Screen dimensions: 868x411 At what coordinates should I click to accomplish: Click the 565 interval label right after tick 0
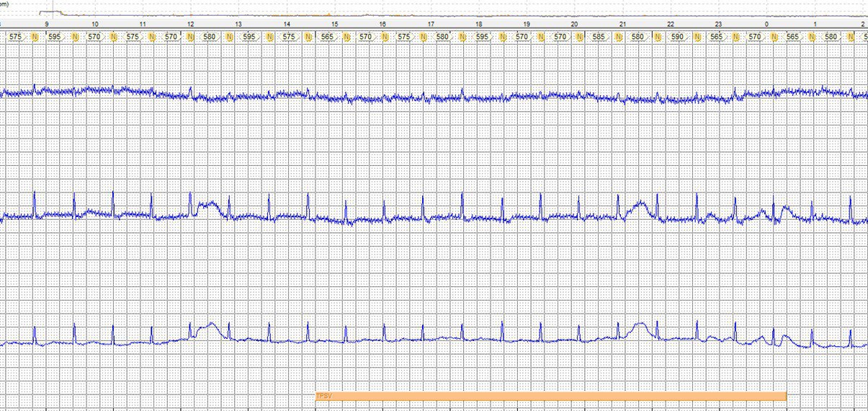792,36
